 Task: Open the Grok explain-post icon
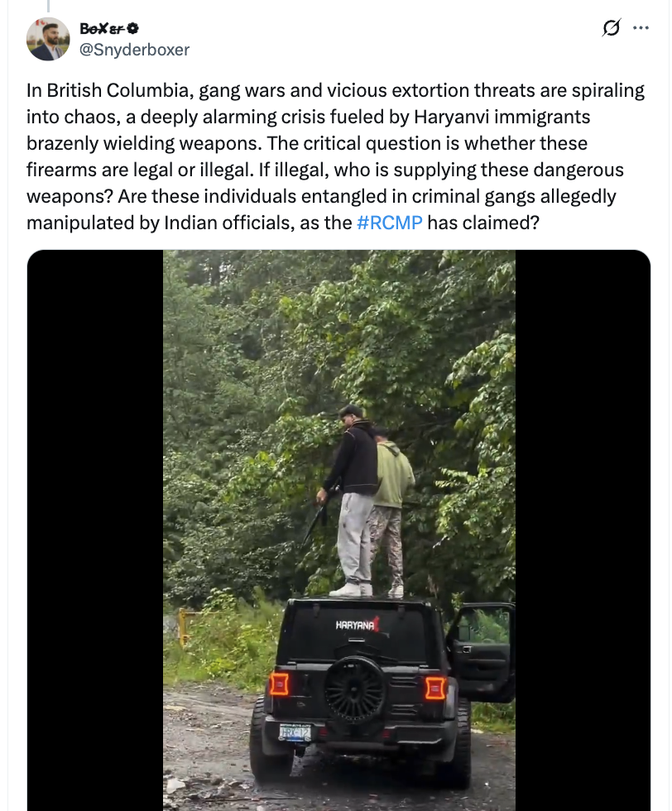611,27
